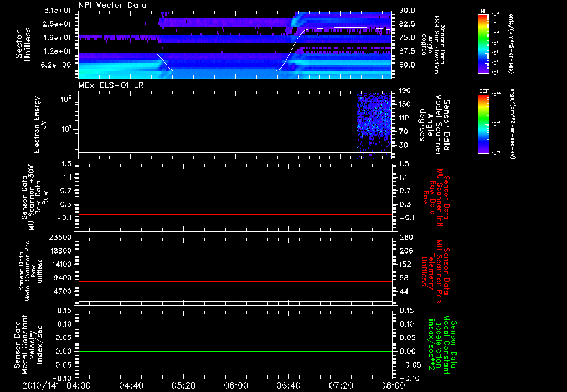Image resolution: width=567 pixels, height=392 pixels.
Task: Click the "07:20" time axis label
Action: click(x=341, y=385)
